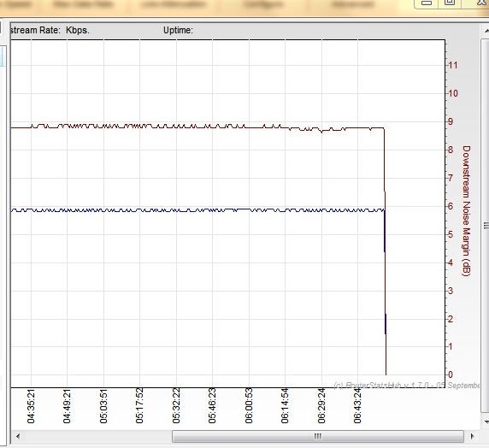Open the blurred Advanced menu item
This screenshot has width=489, height=448.
pyautogui.click(x=352, y=4)
